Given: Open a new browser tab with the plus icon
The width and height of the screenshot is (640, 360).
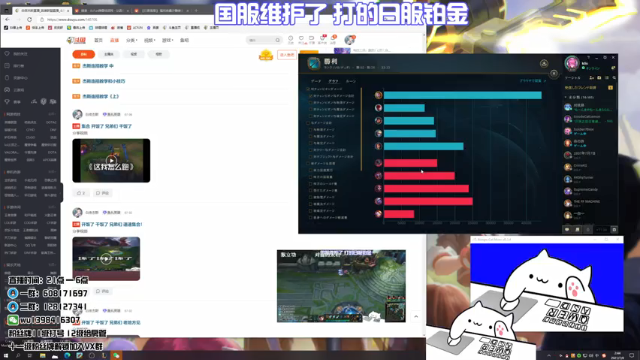Looking at the screenshot, I should click(x=196, y=10).
